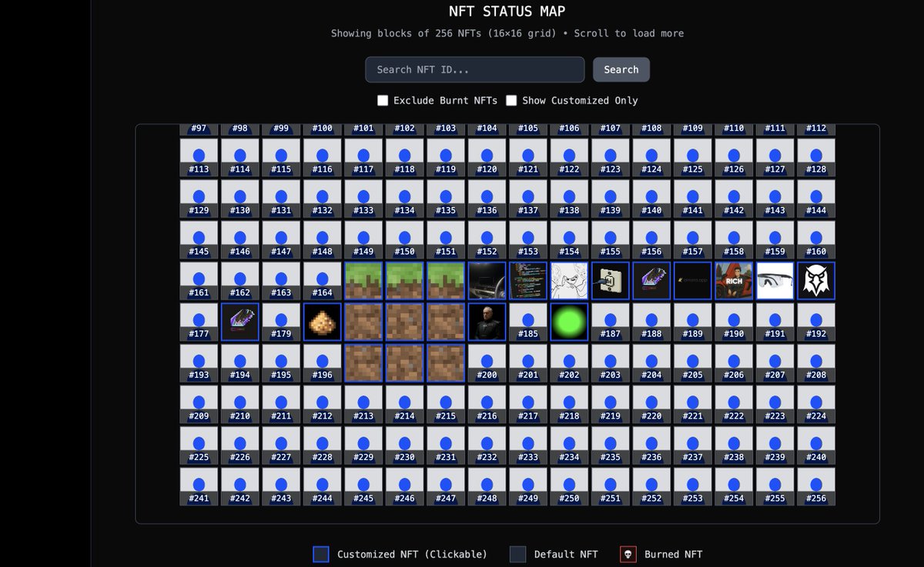Click the 'Customized NFT (Clickable)' legend label

413,554
